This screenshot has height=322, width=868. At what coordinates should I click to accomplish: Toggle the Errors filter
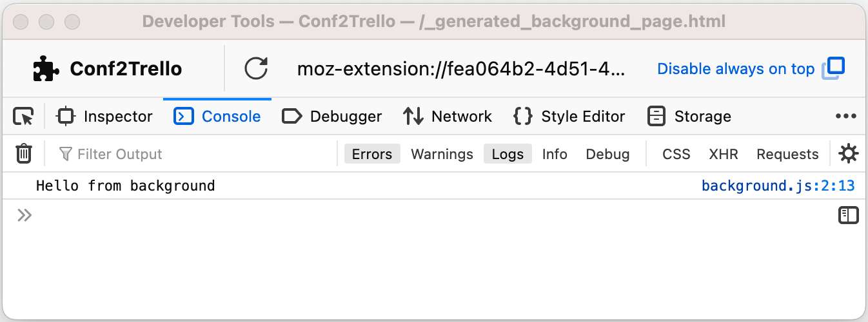pos(372,154)
